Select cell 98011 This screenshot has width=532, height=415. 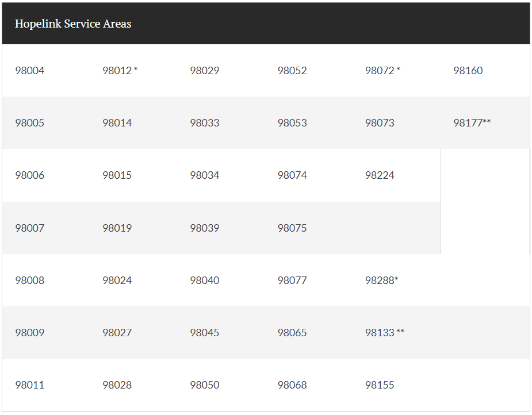coord(29,385)
